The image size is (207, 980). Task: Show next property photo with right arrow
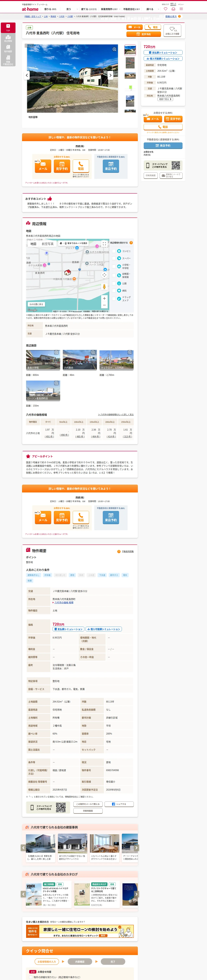click(x=111, y=75)
